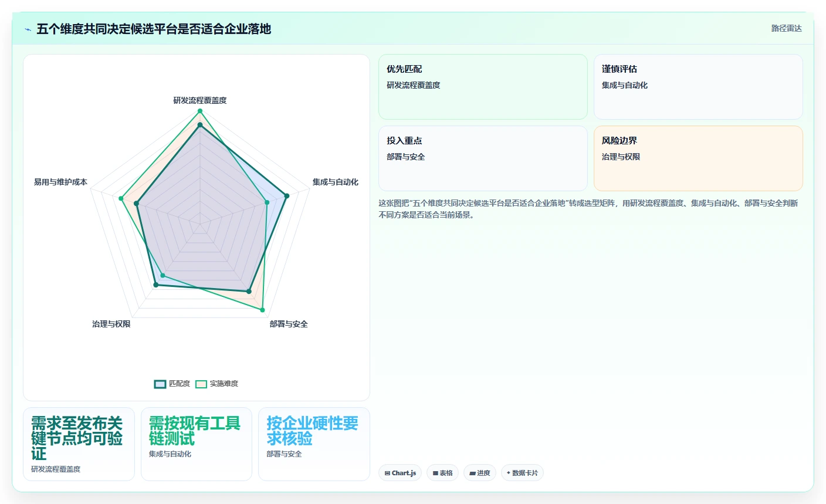Click the 匹配度 data point at 治理与权限

[156, 285]
